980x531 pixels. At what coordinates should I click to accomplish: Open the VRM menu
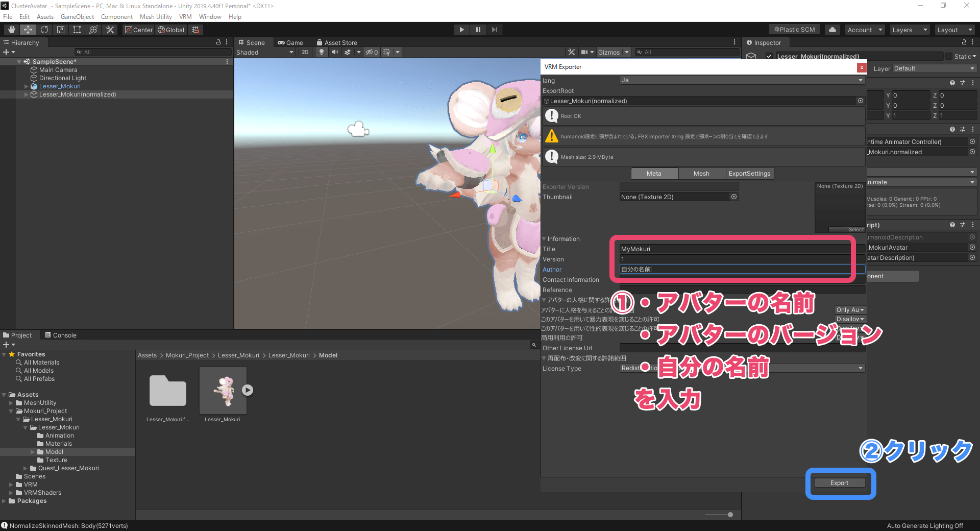tap(185, 16)
